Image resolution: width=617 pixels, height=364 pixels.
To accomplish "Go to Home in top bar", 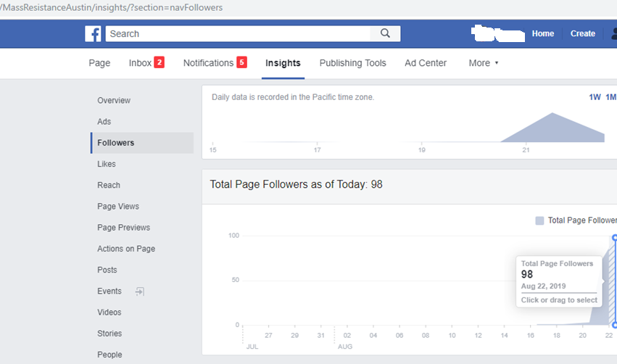I will [x=542, y=34].
